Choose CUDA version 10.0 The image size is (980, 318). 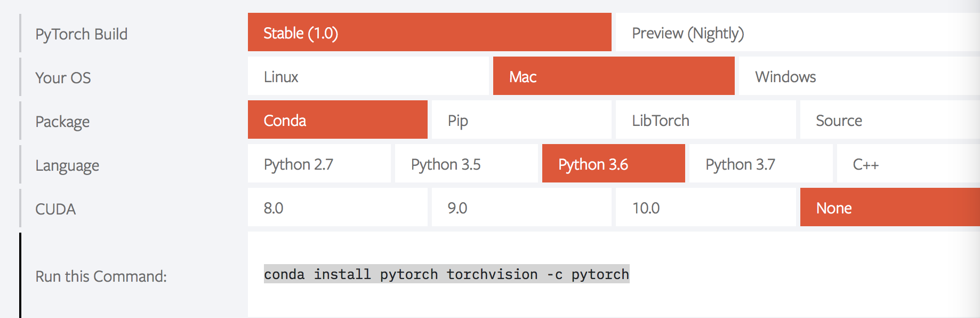(705, 207)
